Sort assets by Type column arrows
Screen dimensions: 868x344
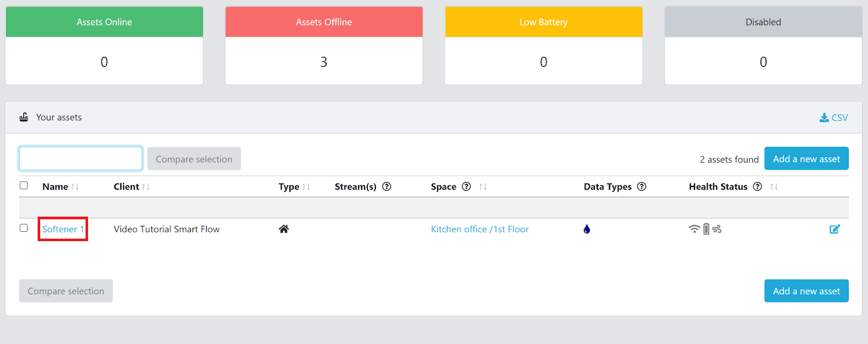307,187
